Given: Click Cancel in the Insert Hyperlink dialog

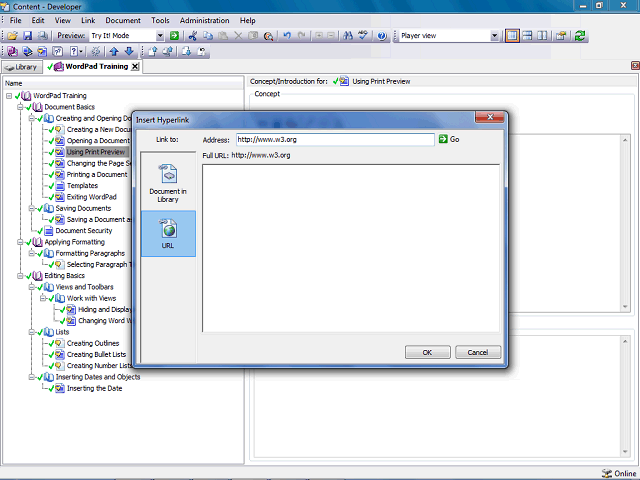Looking at the screenshot, I should click(478, 352).
